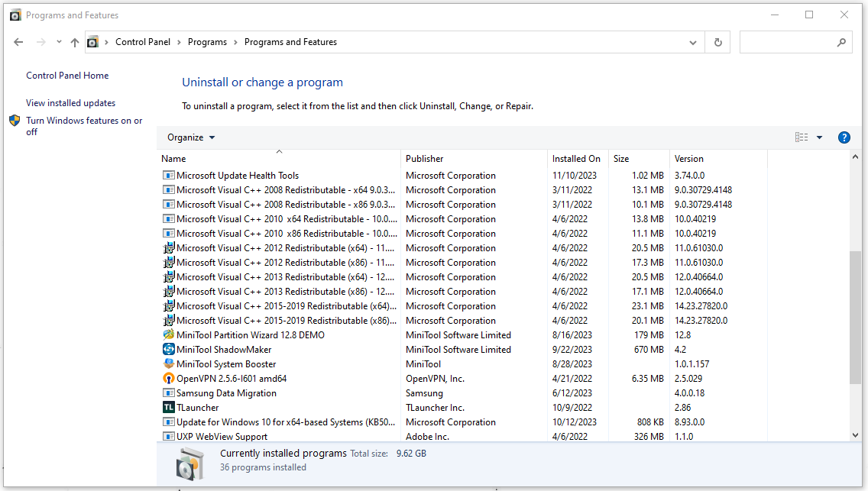Select Visual C++ 2015-2019 (x64) installer icon
Viewport: 868px width, 491px height.
coord(168,305)
